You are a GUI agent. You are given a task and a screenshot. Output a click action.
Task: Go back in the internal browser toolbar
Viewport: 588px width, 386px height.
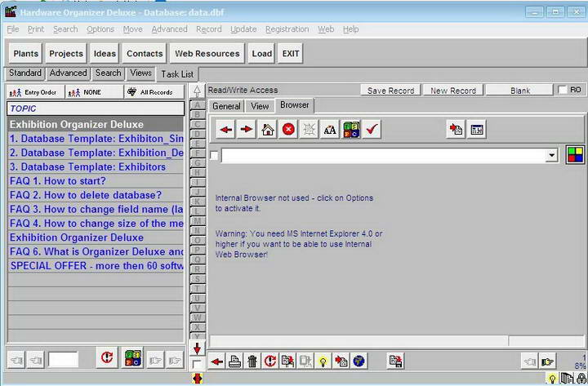[x=225, y=130]
